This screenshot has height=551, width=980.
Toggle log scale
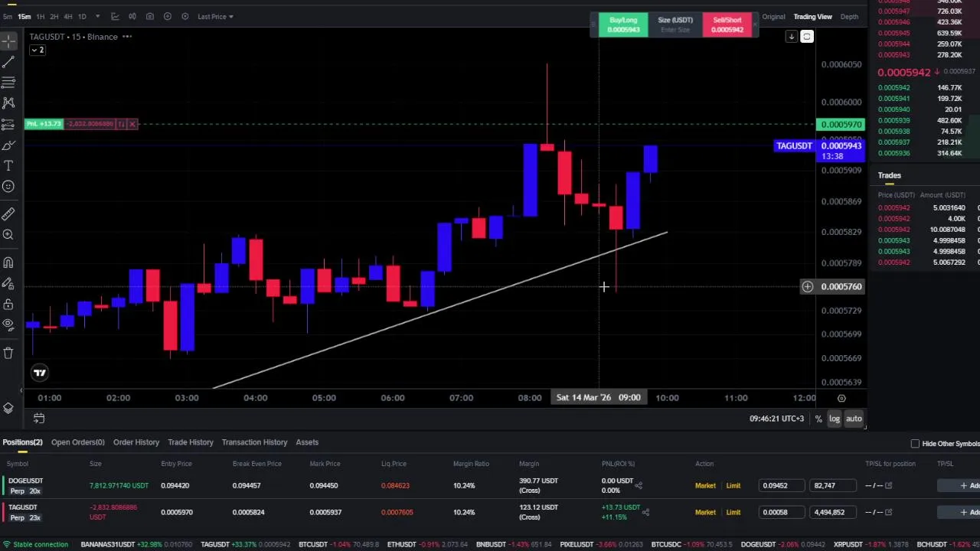834,419
